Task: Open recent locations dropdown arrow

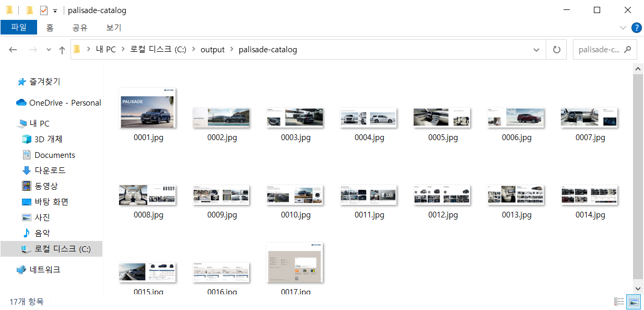Action: pos(49,50)
